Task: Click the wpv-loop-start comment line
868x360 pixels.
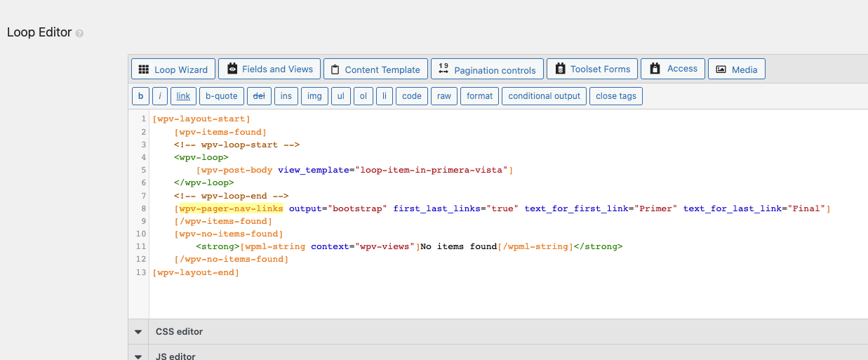Action: pos(237,145)
